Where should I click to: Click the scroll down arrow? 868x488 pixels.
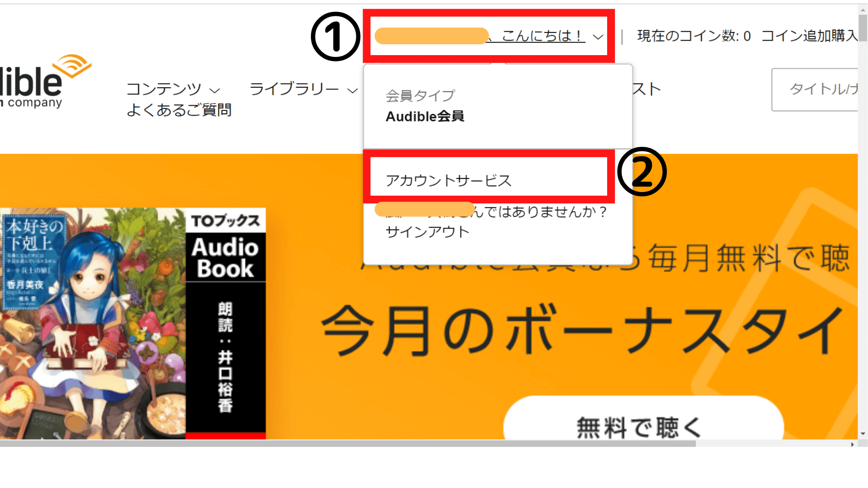[863, 434]
